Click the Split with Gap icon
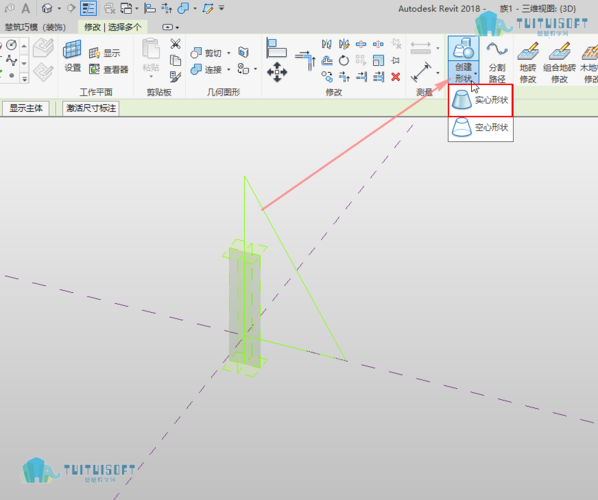This screenshot has height=500, width=598. coord(378,44)
